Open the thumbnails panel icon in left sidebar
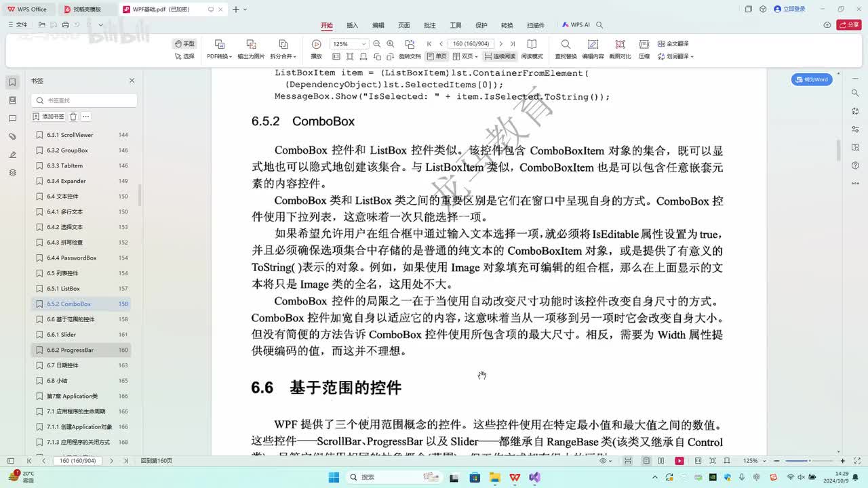This screenshot has width=868, height=488. (12, 100)
